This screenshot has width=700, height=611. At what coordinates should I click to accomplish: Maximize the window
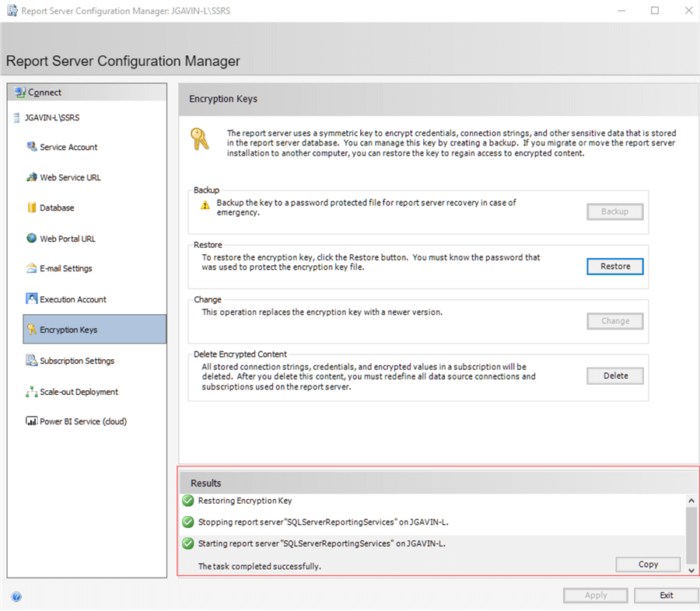(x=654, y=10)
